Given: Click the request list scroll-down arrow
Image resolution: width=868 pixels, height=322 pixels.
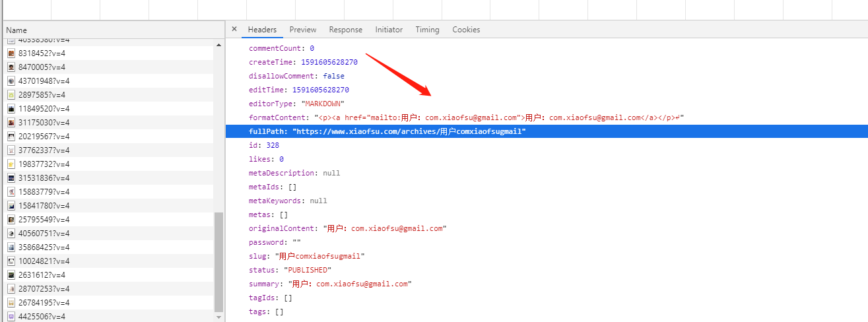Looking at the screenshot, I should coord(218,317).
